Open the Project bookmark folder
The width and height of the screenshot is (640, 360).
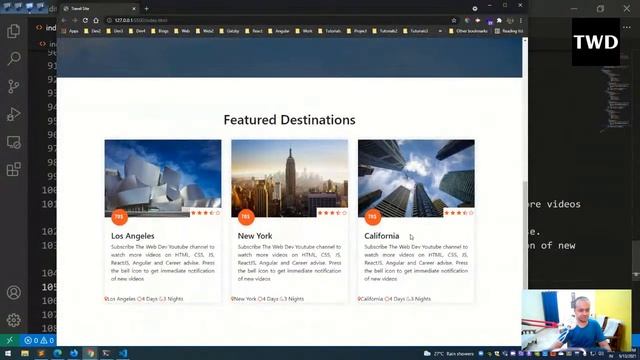pos(357,31)
